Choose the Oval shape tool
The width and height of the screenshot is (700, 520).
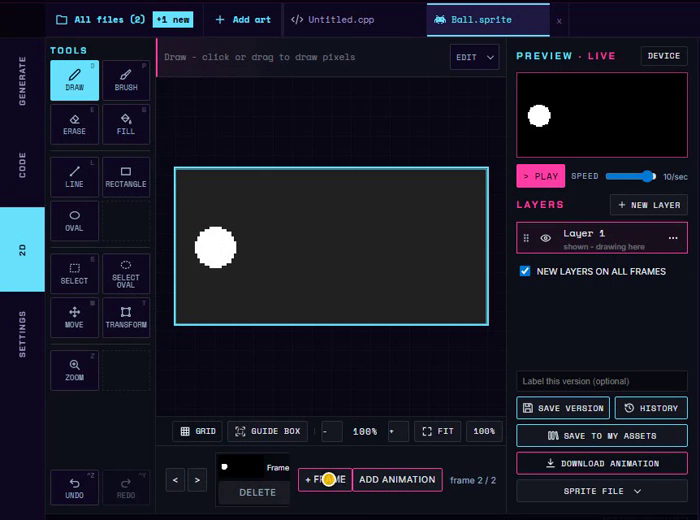(x=75, y=221)
